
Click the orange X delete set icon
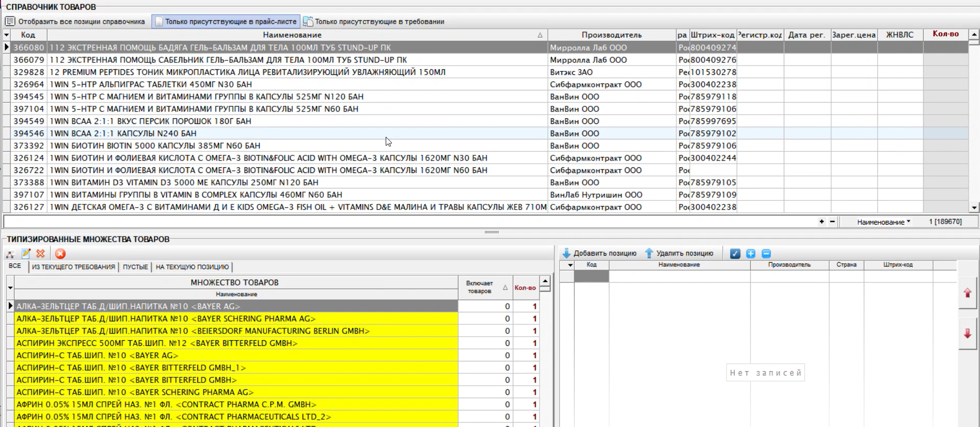(41, 254)
